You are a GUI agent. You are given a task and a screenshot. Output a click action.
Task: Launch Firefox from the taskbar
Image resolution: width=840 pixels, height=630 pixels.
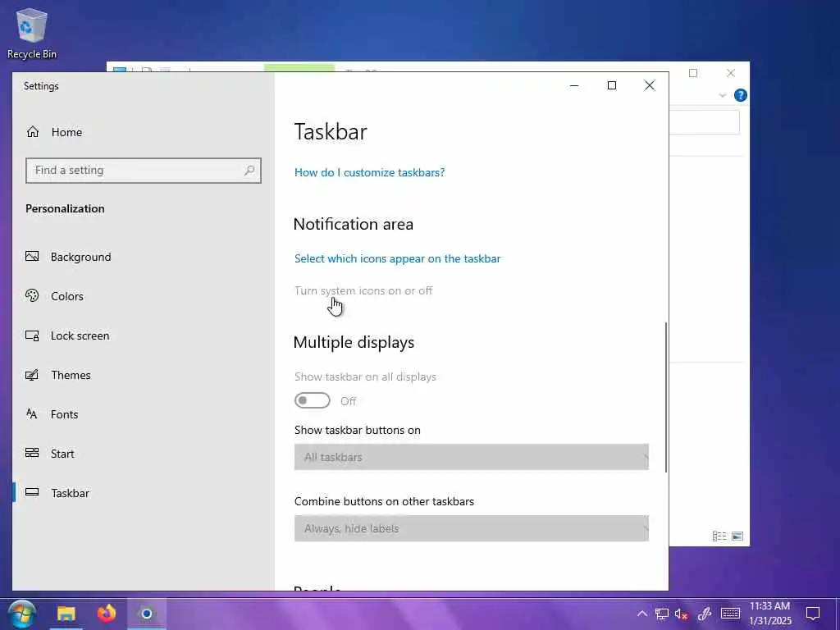point(107,614)
